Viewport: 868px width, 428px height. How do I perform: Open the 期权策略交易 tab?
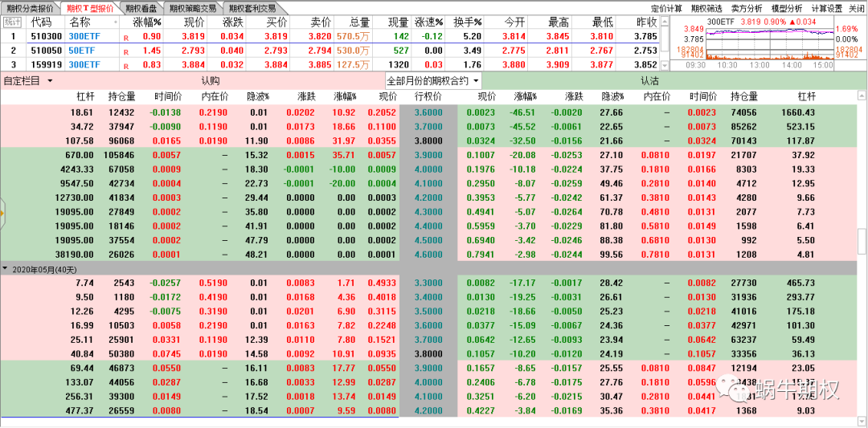point(193,8)
